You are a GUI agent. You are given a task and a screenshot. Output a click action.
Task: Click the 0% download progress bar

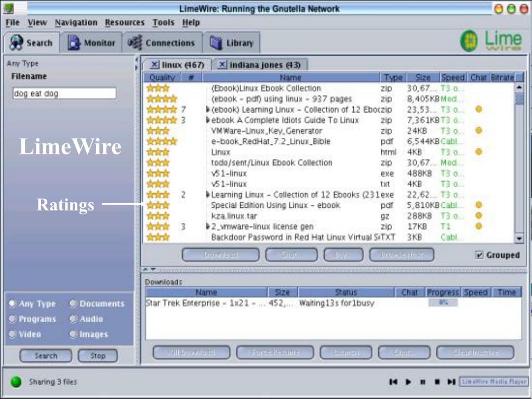pos(443,302)
